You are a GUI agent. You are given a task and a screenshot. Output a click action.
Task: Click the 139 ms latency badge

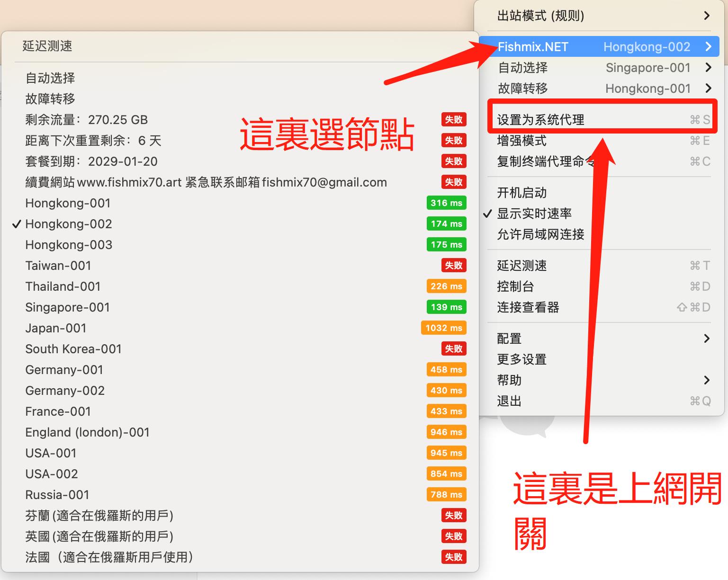click(446, 307)
